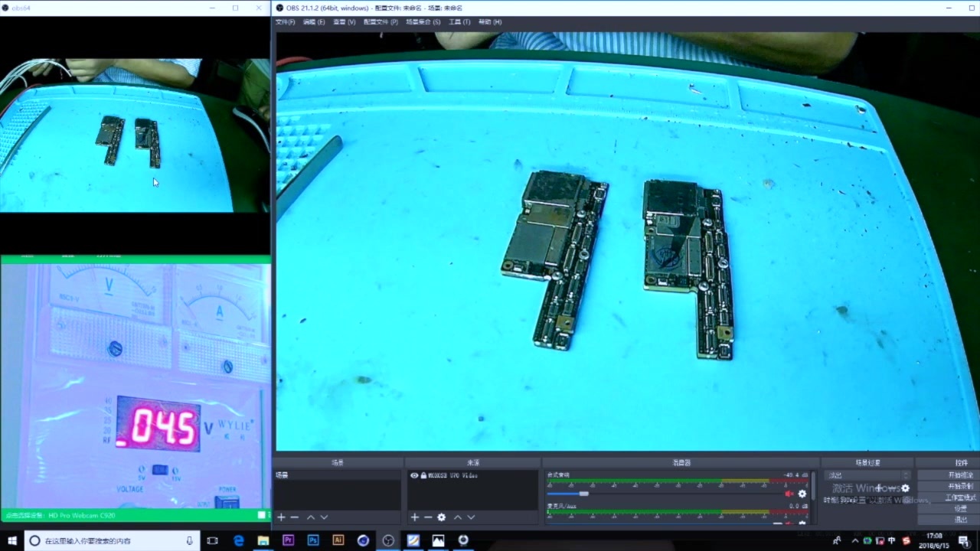Image resolution: width=980 pixels, height=551 pixels.
Task: Toggle checkbox in HD Pro Webcam C920 bar
Action: coord(262,515)
